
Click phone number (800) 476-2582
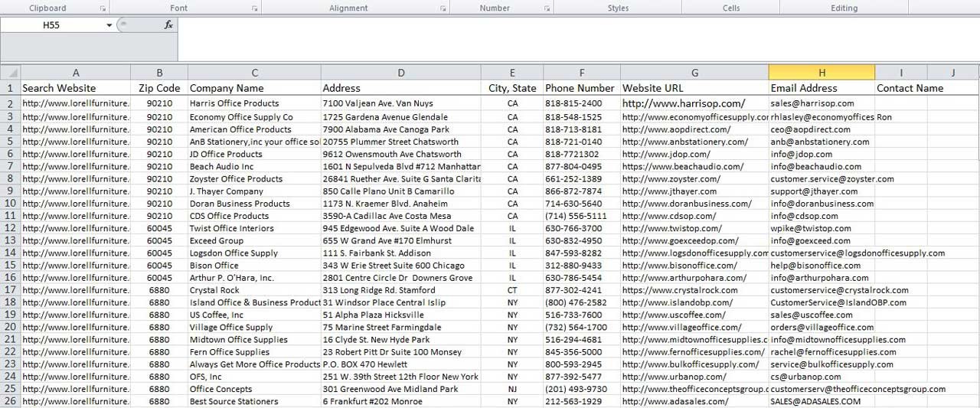click(582, 302)
